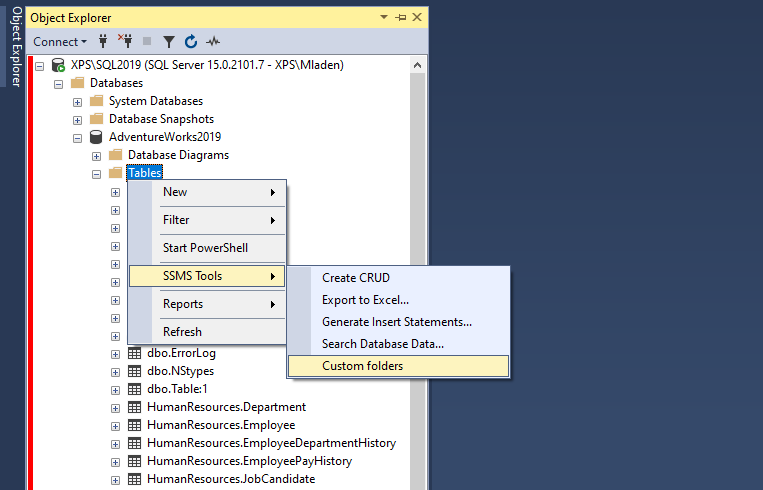Click the Database Snapshots folder icon
This screenshot has height=490, width=763.
[97, 119]
